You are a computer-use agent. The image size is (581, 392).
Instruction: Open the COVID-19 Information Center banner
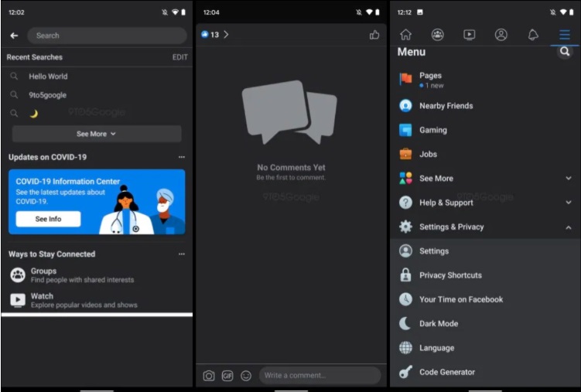coord(97,202)
